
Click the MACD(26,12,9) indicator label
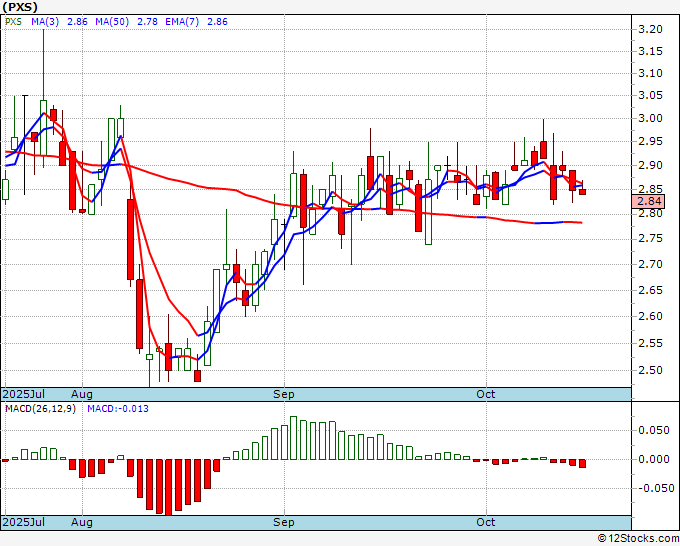coord(40,409)
